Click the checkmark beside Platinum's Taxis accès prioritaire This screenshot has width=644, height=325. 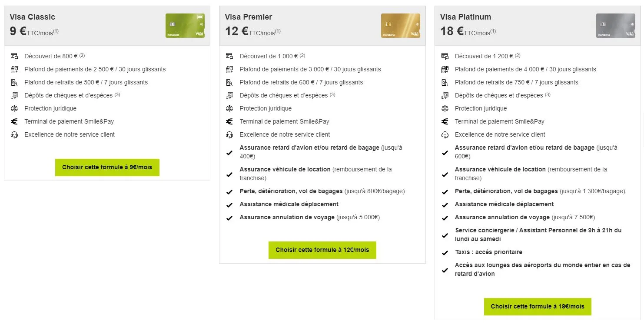click(445, 253)
